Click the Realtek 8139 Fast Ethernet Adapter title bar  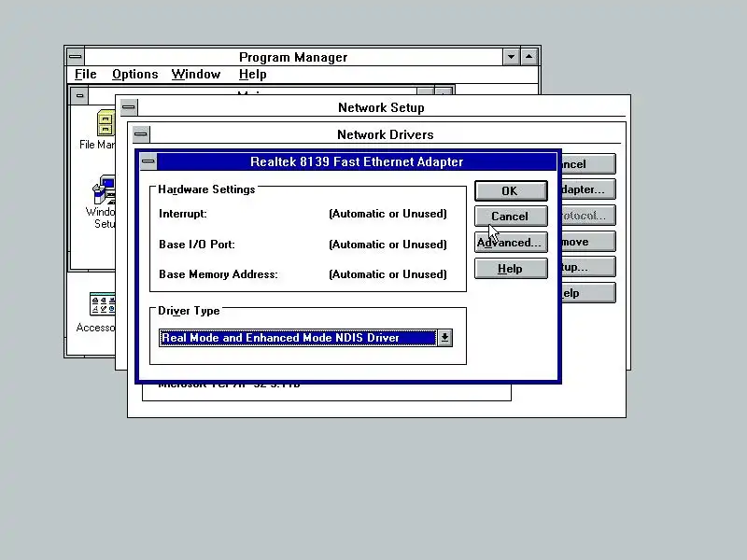[x=357, y=161]
